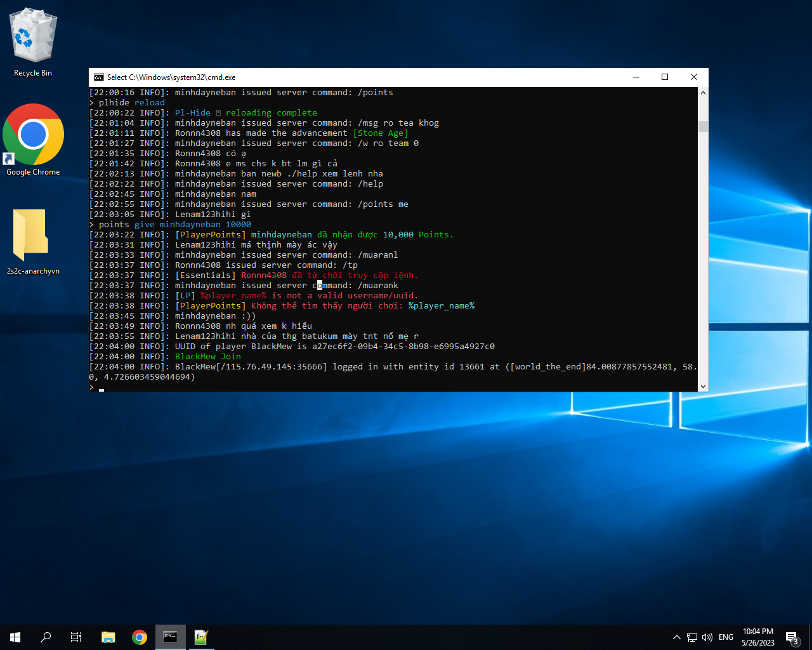Change ENG input language
The image size is (812, 650).
click(x=726, y=637)
